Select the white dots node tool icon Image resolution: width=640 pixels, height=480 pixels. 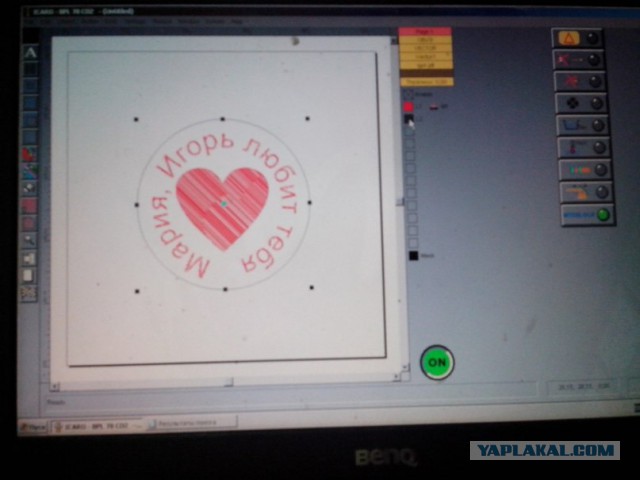tap(29, 188)
